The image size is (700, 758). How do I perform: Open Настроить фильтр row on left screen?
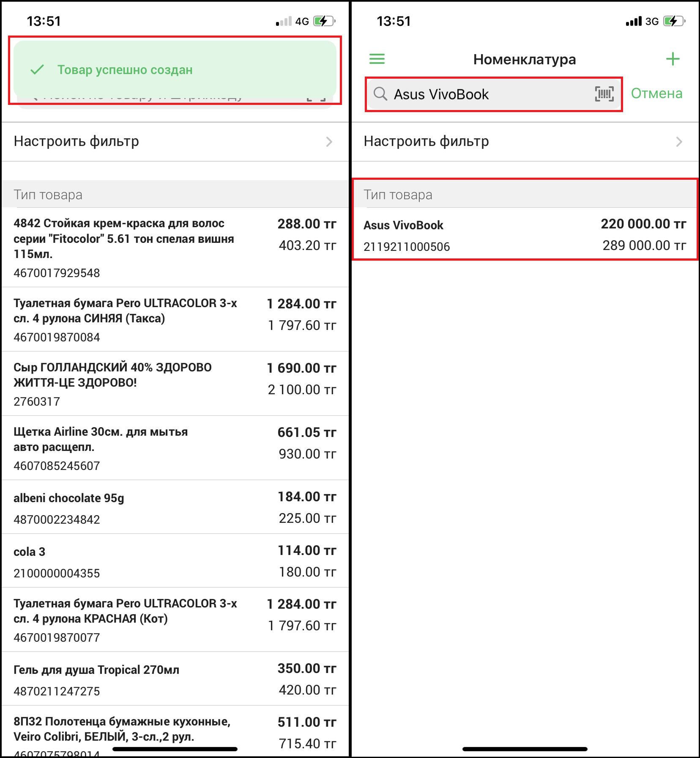[x=175, y=142]
